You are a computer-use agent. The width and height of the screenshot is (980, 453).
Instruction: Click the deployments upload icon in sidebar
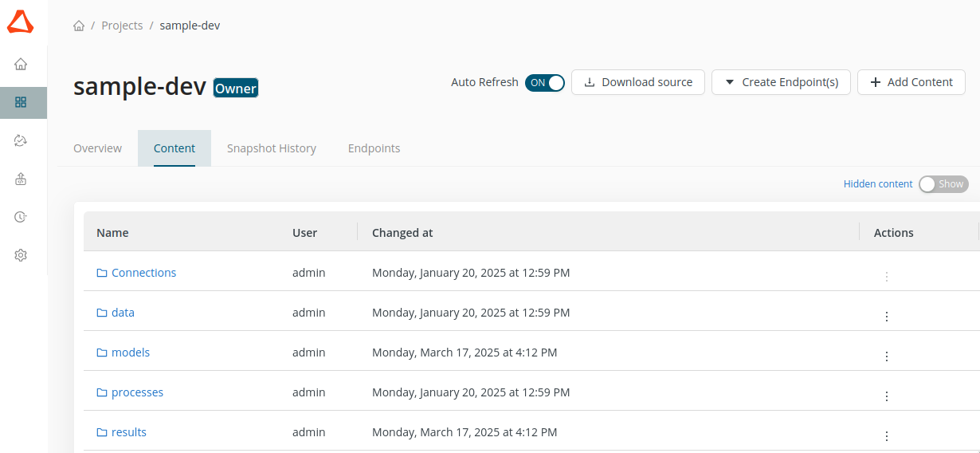click(x=21, y=179)
